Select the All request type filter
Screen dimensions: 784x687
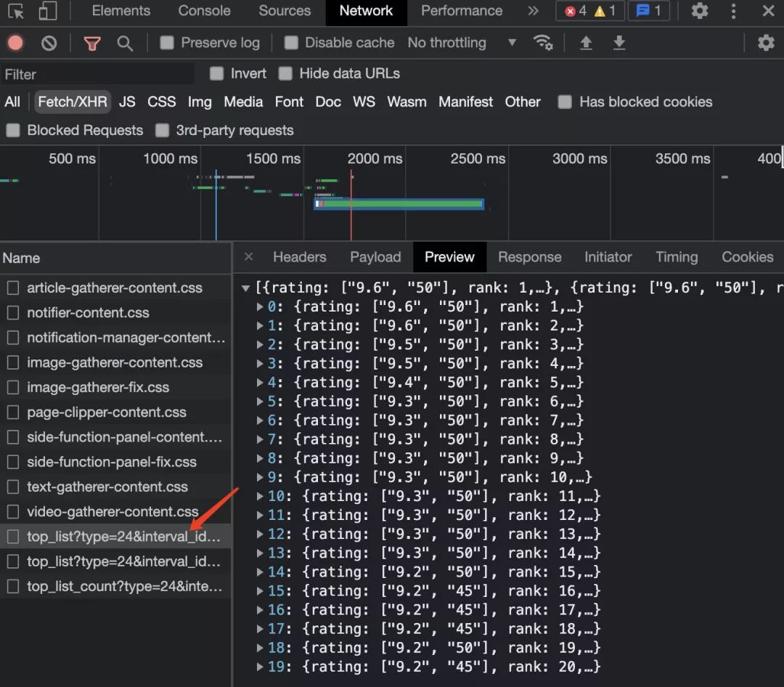[x=12, y=102]
